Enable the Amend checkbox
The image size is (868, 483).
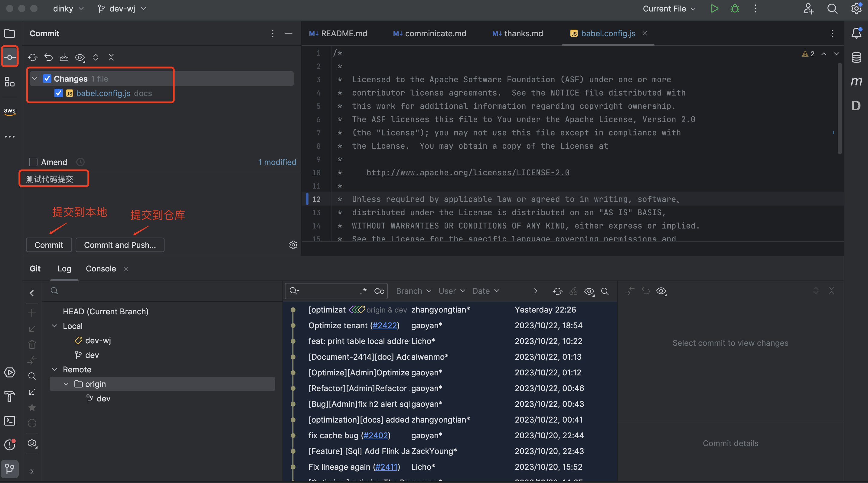(x=33, y=162)
